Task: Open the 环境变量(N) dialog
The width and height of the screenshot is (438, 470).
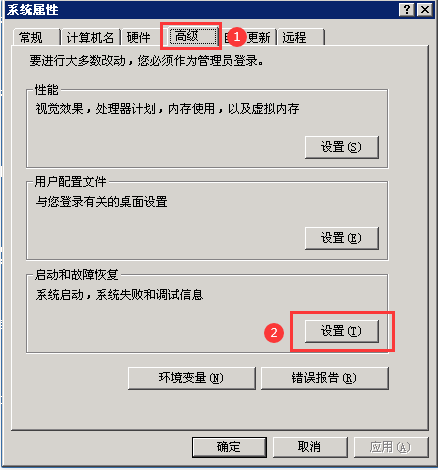Action: pyautogui.click(x=192, y=378)
